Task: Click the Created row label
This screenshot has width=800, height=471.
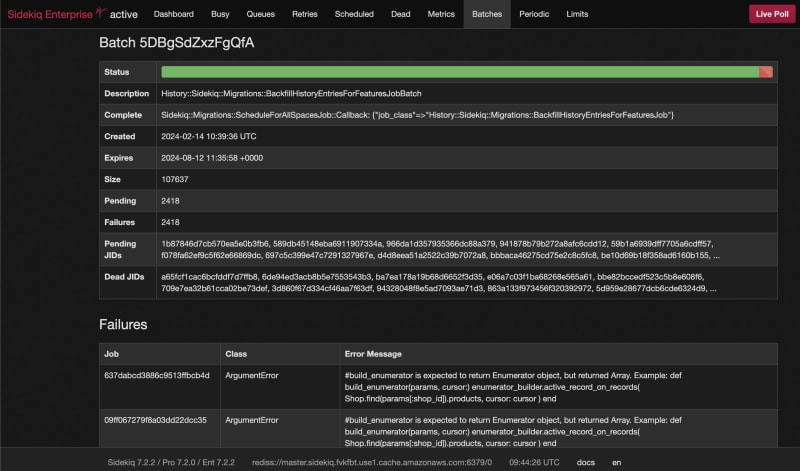Action: pos(119,136)
